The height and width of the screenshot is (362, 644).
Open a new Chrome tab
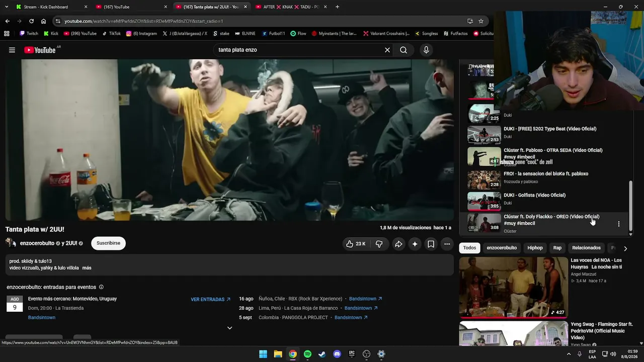(337, 7)
